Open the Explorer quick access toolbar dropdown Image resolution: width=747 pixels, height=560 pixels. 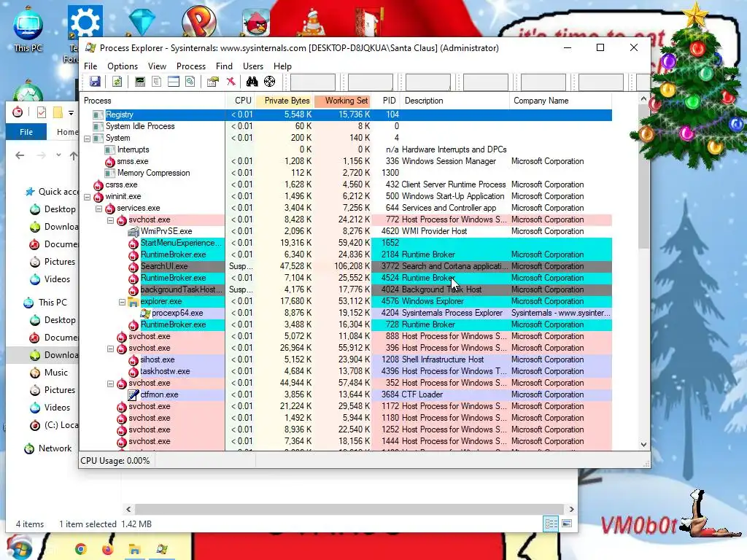[71, 113]
